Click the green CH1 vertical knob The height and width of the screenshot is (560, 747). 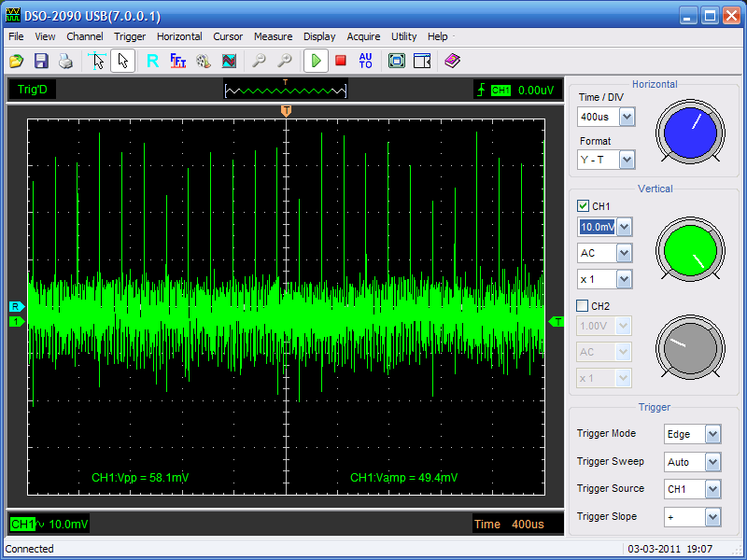pos(690,249)
